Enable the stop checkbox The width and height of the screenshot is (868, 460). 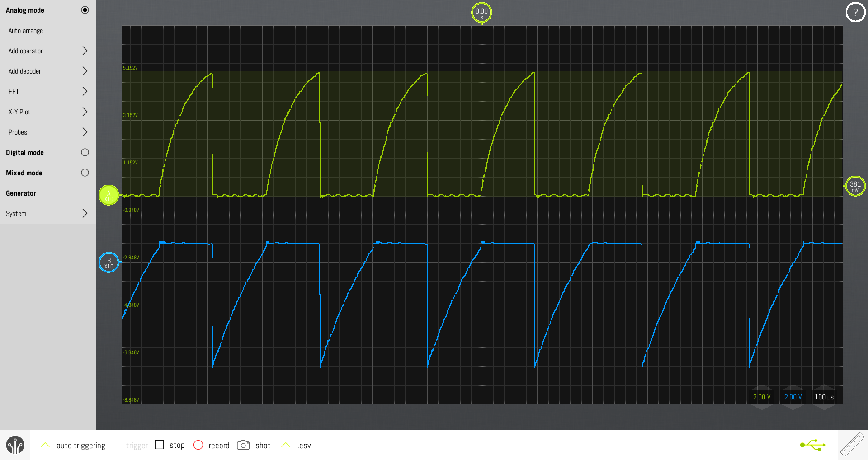[x=159, y=445]
